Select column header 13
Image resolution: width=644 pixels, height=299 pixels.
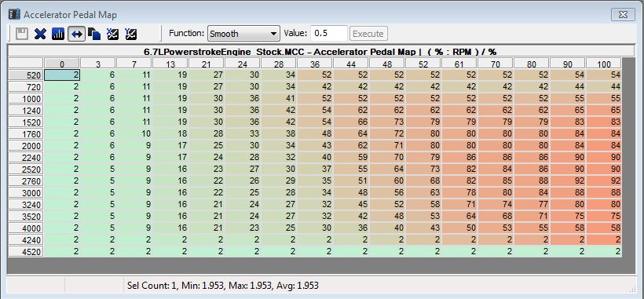point(170,64)
